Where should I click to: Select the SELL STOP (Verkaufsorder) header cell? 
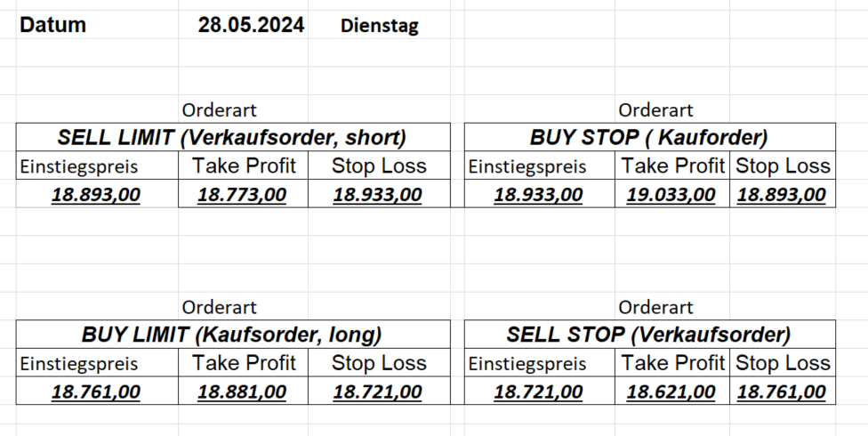(648, 335)
